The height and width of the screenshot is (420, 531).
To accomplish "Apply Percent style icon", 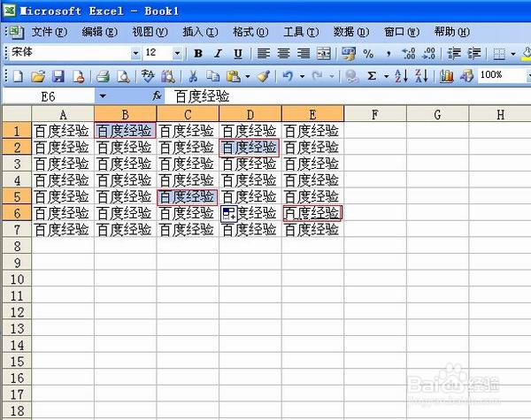I will [368, 53].
